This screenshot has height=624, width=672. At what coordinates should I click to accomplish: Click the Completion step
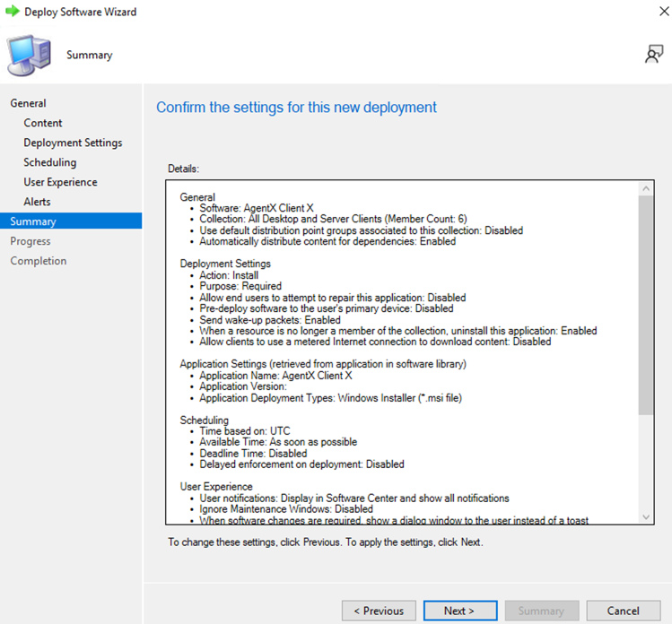(39, 261)
